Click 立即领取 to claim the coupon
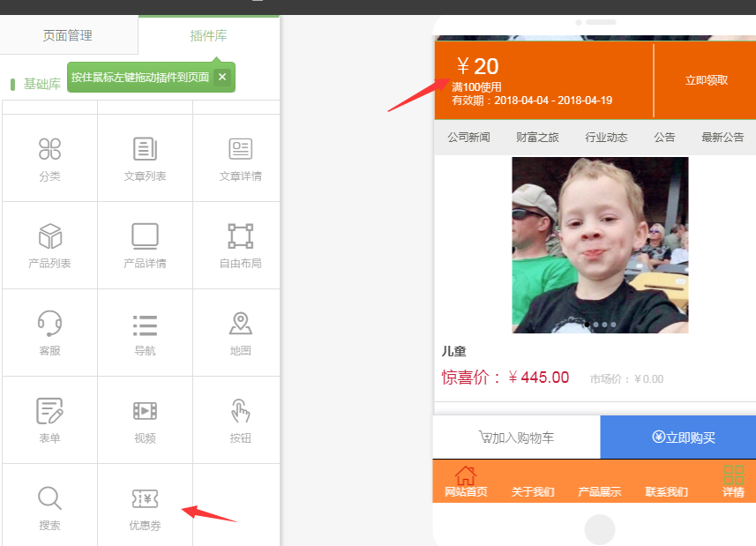This screenshot has height=546, width=756. tap(706, 80)
